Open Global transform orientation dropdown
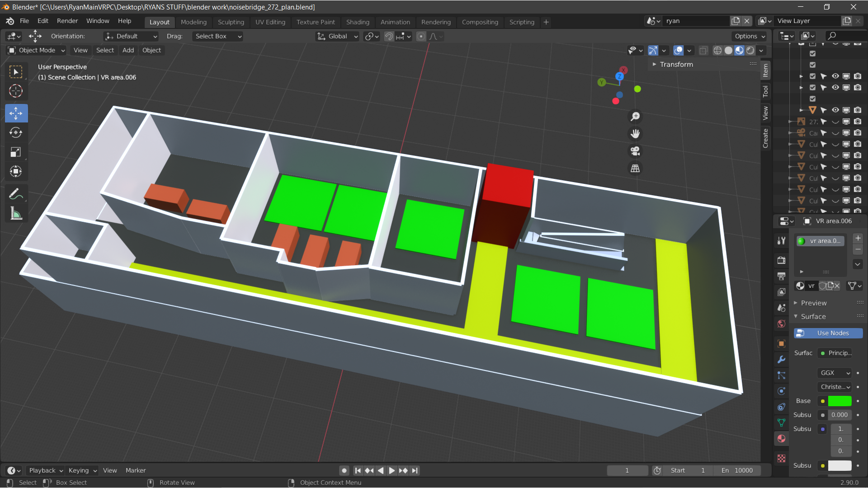 click(x=338, y=36)
